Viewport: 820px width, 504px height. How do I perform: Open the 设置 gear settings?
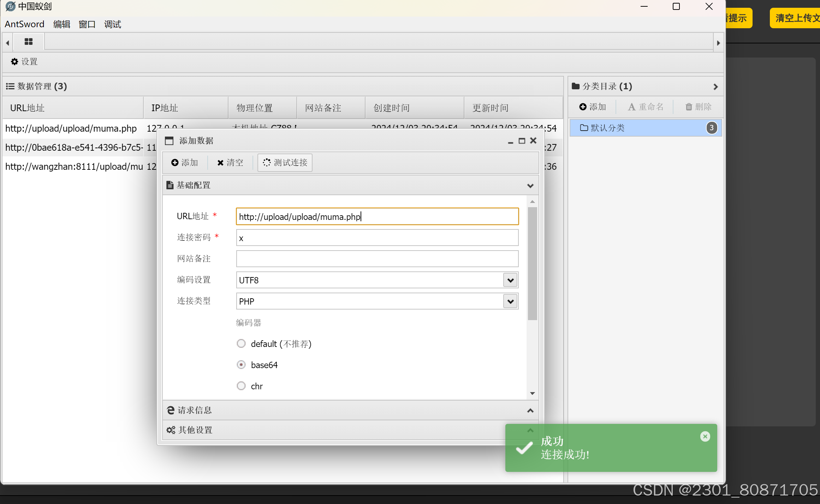[24, 62]
